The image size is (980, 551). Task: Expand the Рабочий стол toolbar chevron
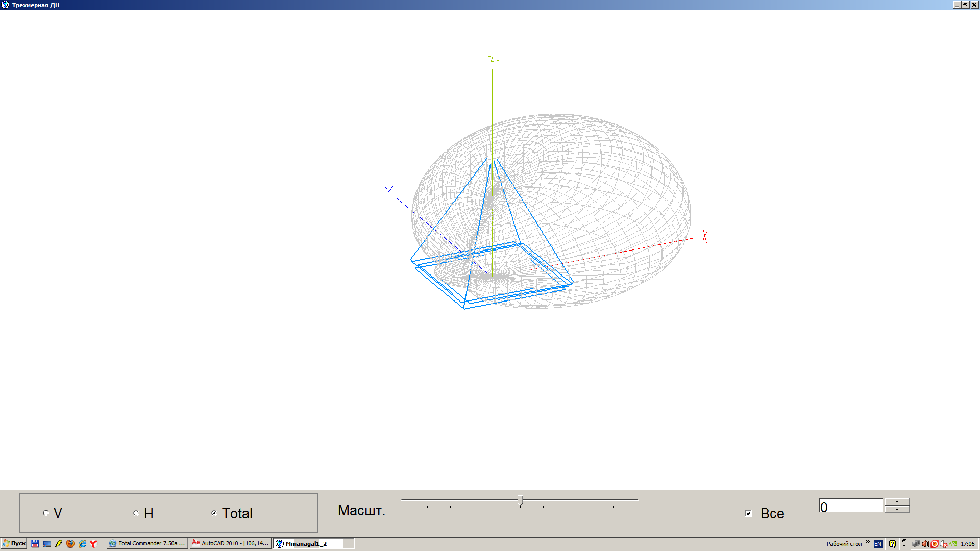pos(868,542)
